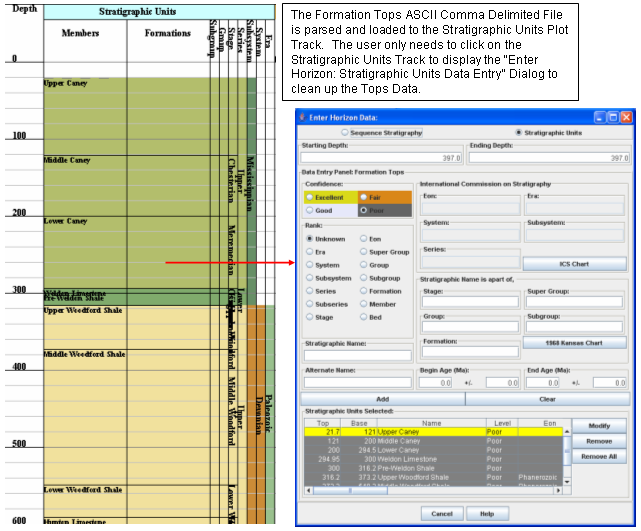Select the Weldon Limestone table row

(x=434, y=459)
